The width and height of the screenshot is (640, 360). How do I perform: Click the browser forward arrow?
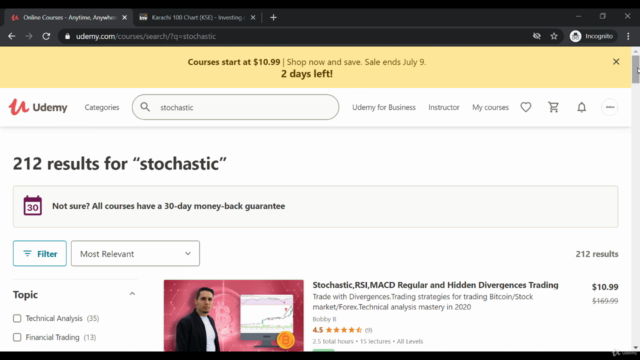(x=29, y=36)
